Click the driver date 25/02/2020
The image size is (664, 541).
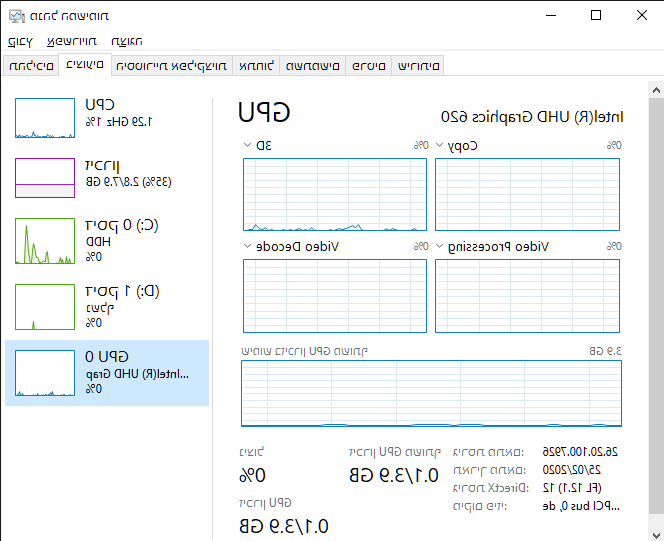pos(572,470)
